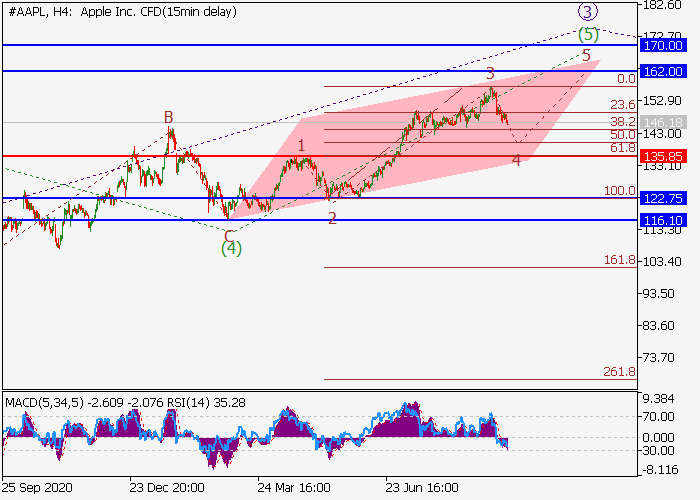This screenshot has height=500, width=700.
Task: Click the 152.90 price axis value
Action: (662, 101)
